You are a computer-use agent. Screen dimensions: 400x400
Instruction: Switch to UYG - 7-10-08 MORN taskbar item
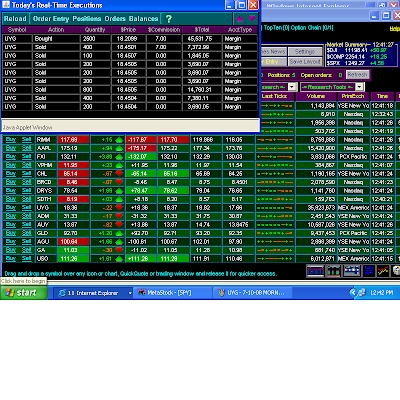click(253, 293)
